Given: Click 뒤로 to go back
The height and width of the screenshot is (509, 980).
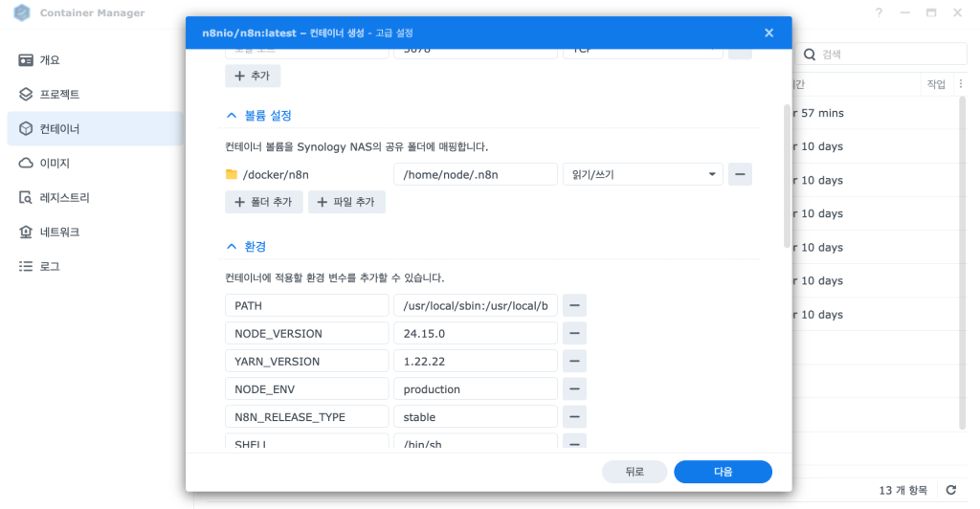Looking at the screenshot, I should [635, 472].
